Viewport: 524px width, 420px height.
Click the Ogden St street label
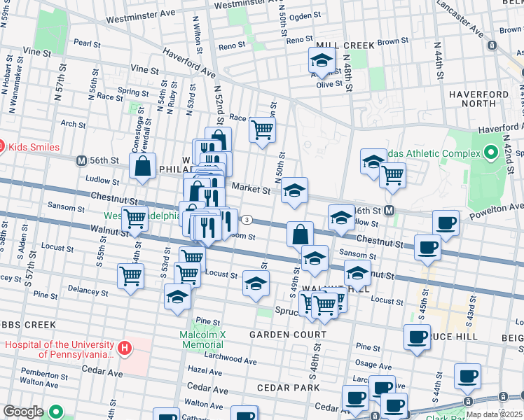(x=305, y=16)
